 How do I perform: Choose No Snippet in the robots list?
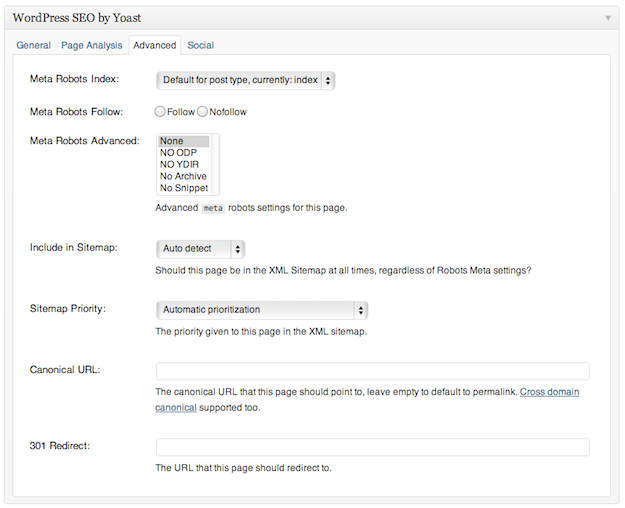coord(184,188)
